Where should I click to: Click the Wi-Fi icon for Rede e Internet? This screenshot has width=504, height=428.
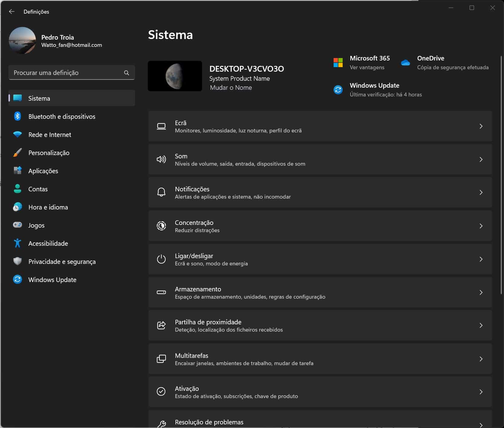[x=18, y=135]
